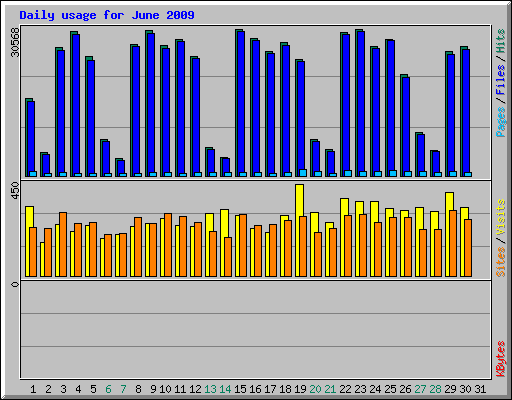Click green weekend day label 28
This screenshot has width=512, height=400.
[435, 389]
